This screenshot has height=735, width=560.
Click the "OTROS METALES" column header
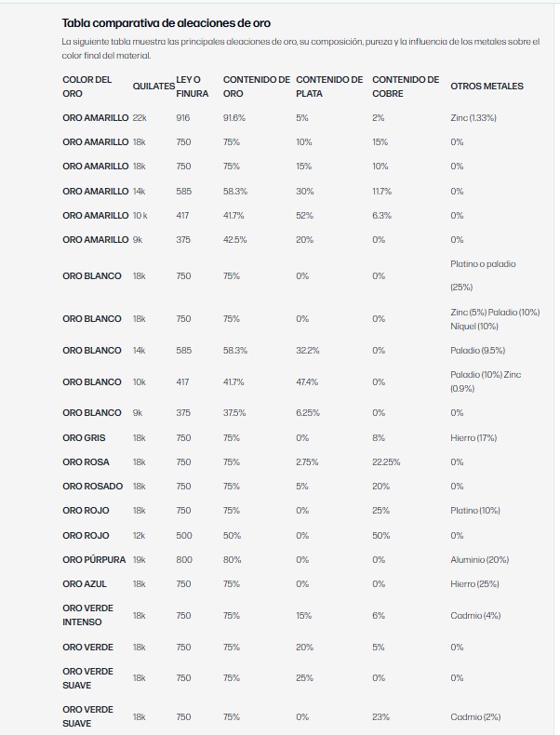(x=487, y=87)
